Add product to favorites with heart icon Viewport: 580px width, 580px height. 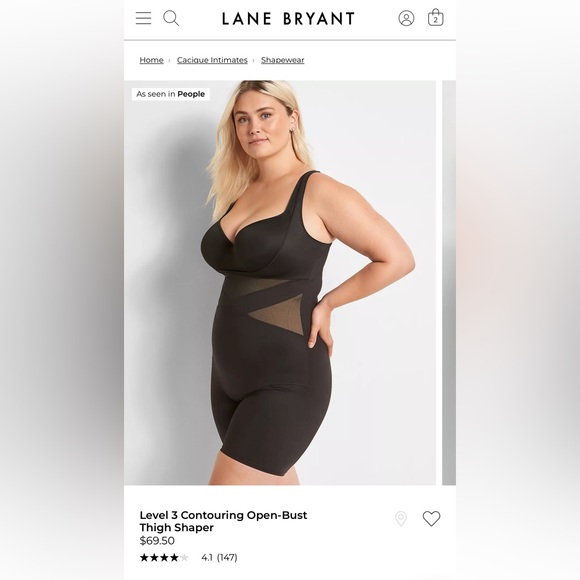(x=431, y=519)
